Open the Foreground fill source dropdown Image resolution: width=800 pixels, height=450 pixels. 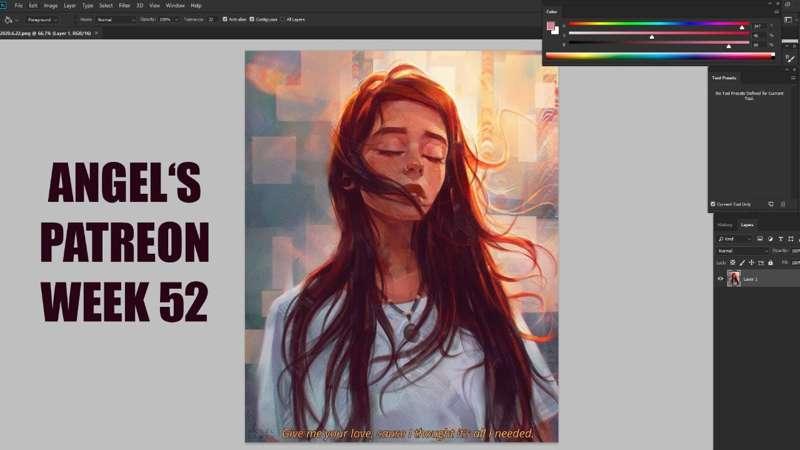[42, 20]
